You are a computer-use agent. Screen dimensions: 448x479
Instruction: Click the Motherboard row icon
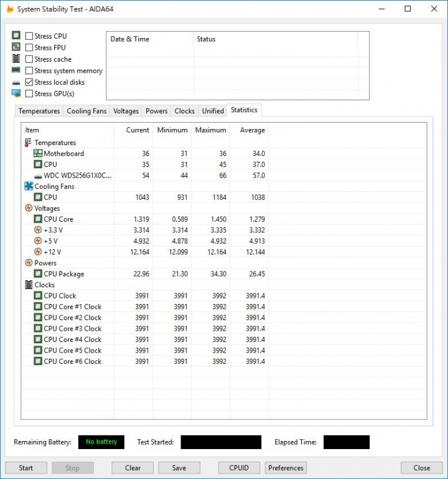coord(38,153)
